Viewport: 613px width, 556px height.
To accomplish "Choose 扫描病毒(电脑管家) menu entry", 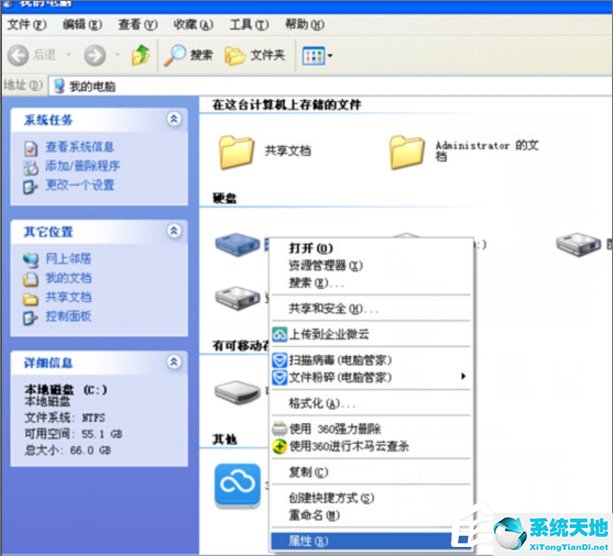I will tap(371, 360).
